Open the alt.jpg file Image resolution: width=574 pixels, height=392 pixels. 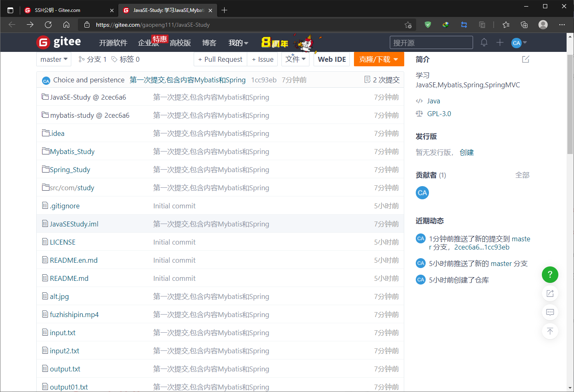[x=59, y=296]
